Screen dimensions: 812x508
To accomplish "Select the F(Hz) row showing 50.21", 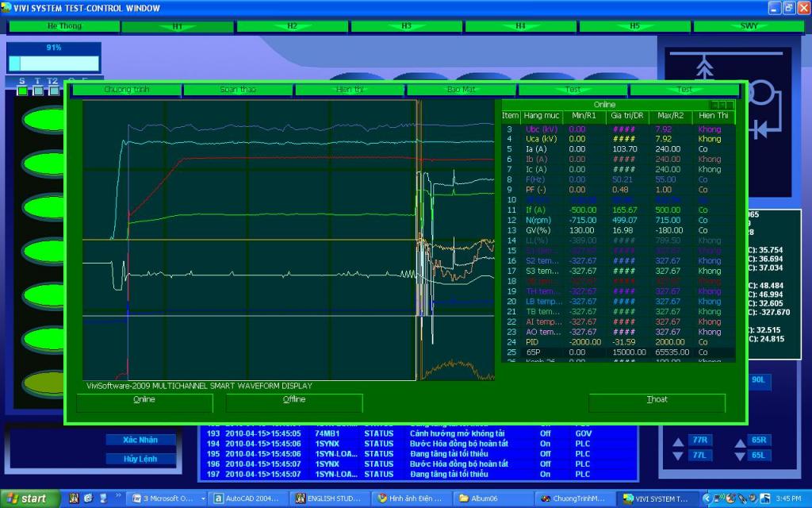I will (618, 180).
